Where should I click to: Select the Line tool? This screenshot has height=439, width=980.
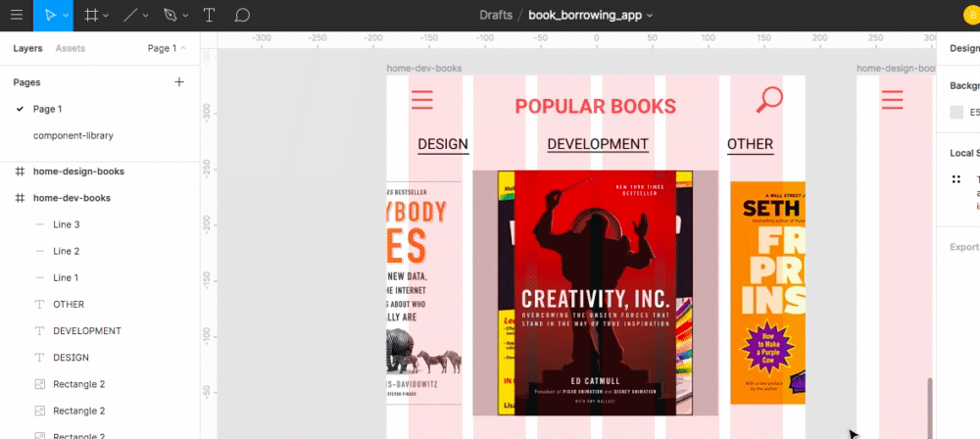[130, 15]
